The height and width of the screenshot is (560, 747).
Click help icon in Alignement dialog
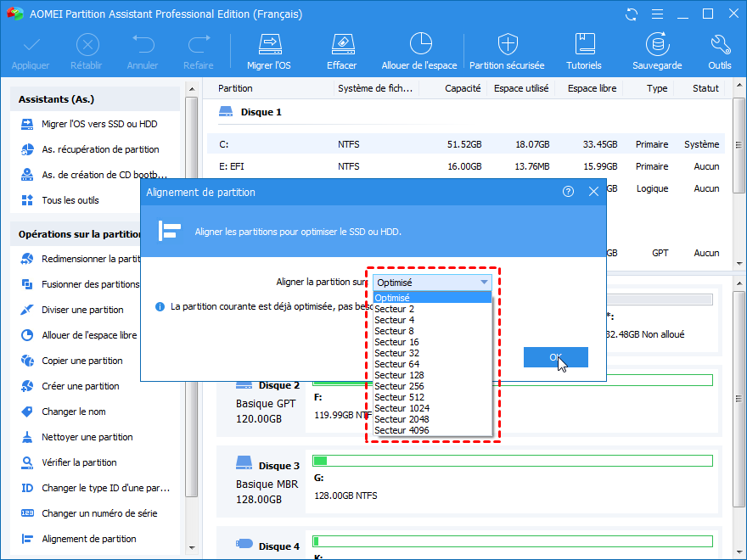click(568, 192)
